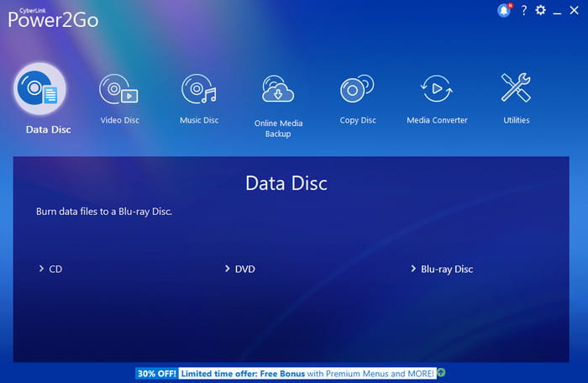Close the Power2Go window
This screenshot has width=588, height=383.
(x=574, y=10)
